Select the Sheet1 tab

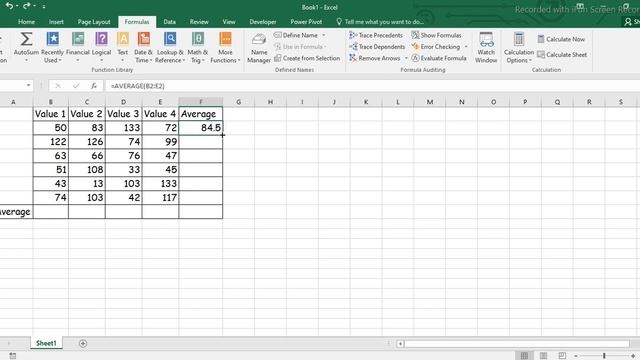click(46, 343)
